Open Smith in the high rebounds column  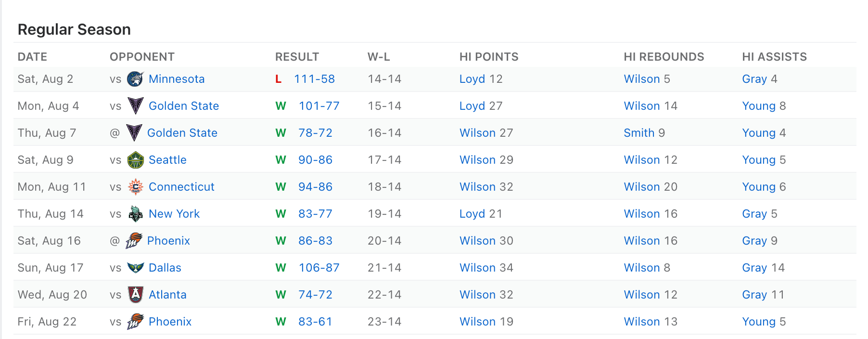(x=639, y=133)
